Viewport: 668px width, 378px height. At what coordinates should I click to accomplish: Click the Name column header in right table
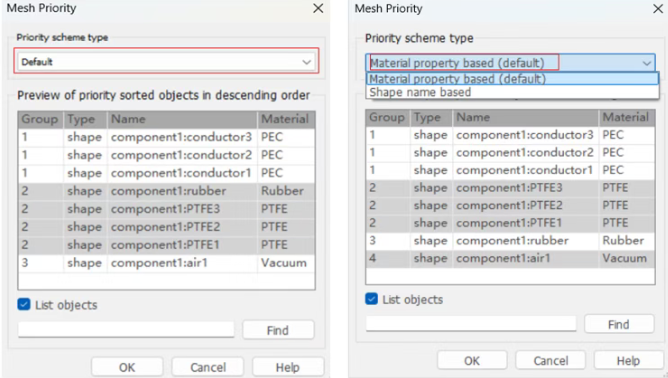click(526, 118)
